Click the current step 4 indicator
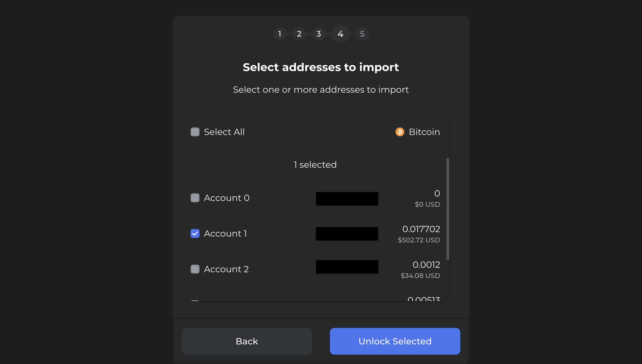 tap(340, 34)
